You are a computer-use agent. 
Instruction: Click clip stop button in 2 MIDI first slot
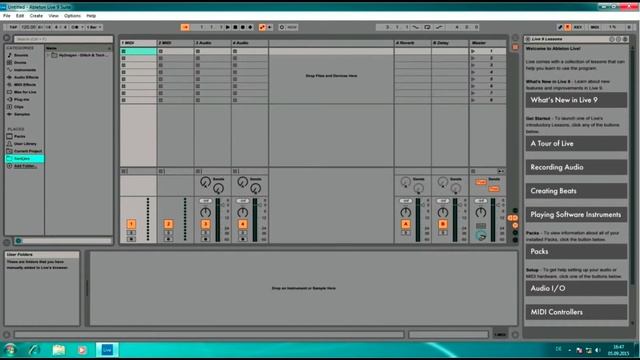pos(161,51)
